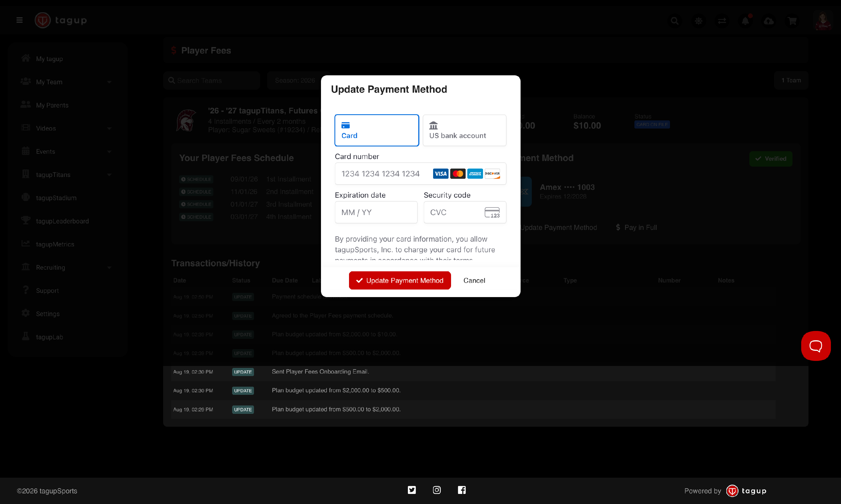
Task: Click the search magnifier icon in header
Action: 674,21
